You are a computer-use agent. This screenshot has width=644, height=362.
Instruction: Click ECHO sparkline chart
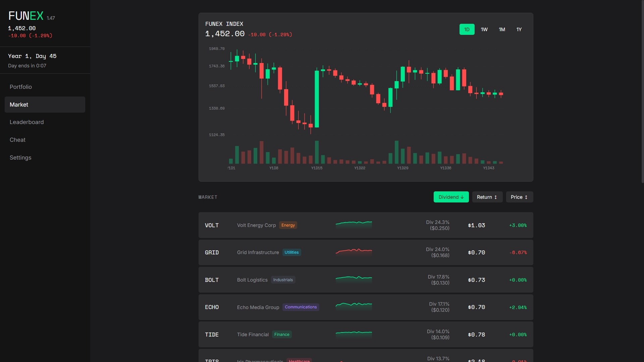click(x=354, y=306)
